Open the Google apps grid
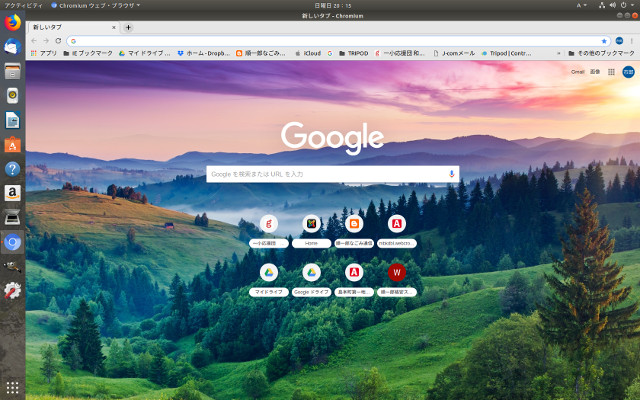 611,72
